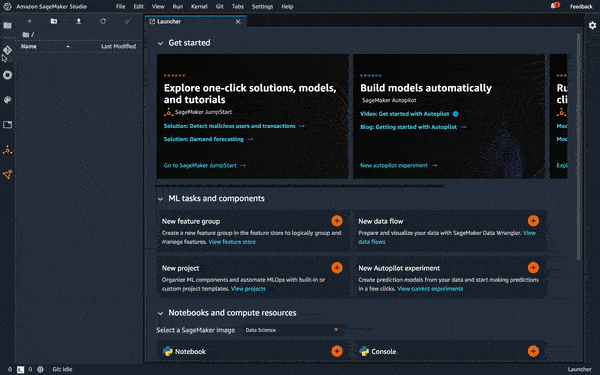Click Go to SageMaker JumpStart link

[x=204, y=165]
